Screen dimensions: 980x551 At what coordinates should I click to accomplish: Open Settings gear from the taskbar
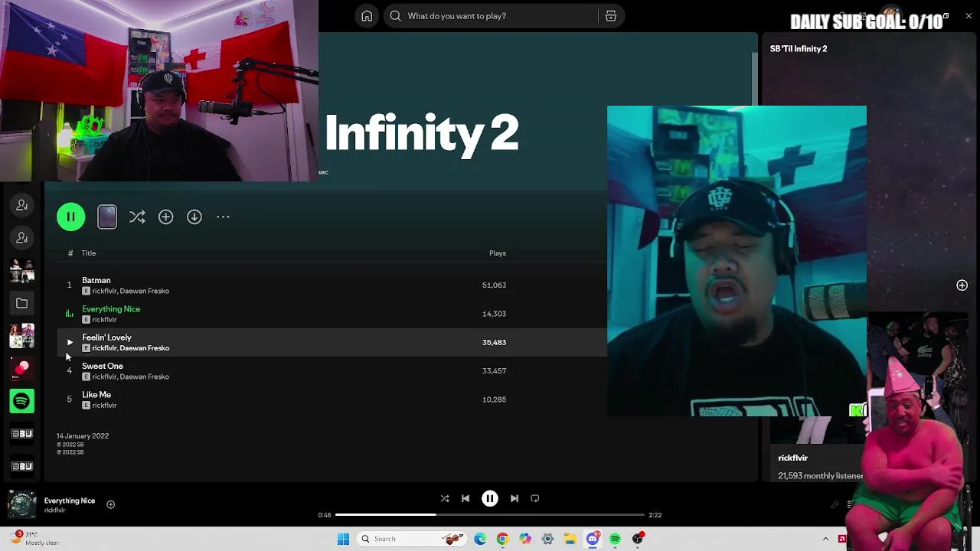tap(547, 539)
